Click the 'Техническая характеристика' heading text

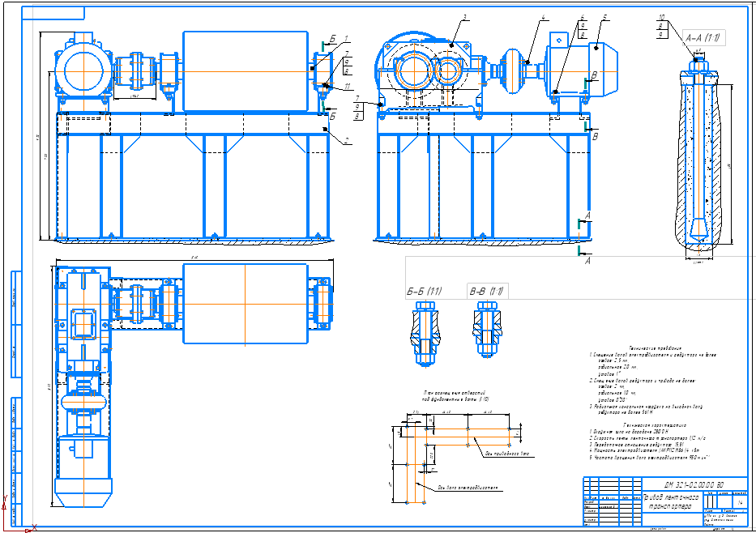click(648, 425)
